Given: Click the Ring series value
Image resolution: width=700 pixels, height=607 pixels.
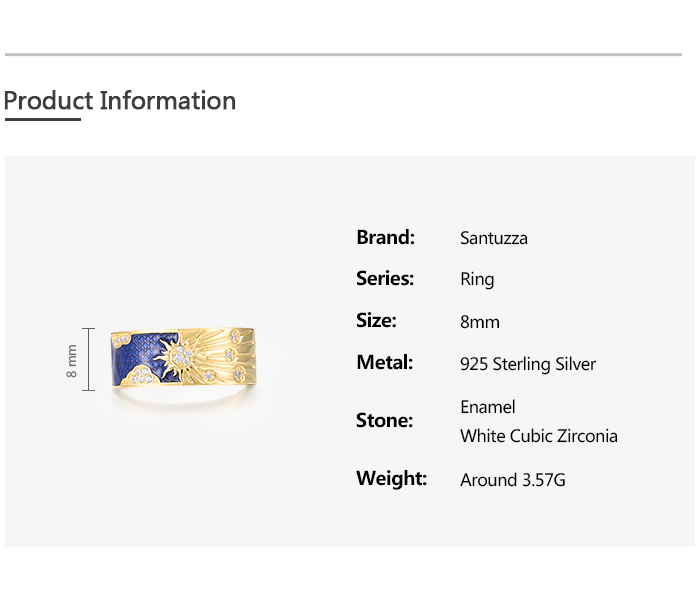Looking at the screenshot, I should pos(477,279).
